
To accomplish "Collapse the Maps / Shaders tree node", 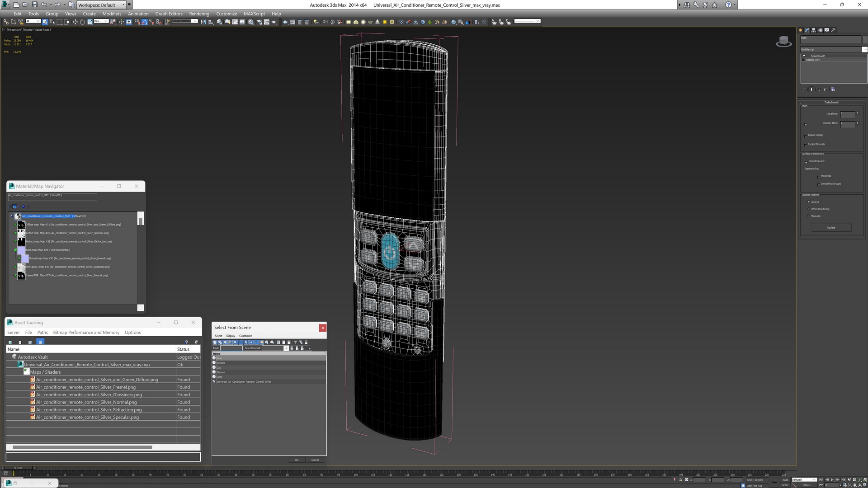I will coord(26,371).
